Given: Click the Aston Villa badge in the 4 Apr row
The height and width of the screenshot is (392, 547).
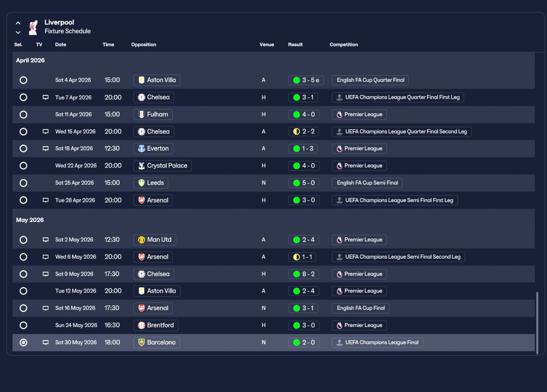Looking at the screenshot, I should (x=141, y=80).
